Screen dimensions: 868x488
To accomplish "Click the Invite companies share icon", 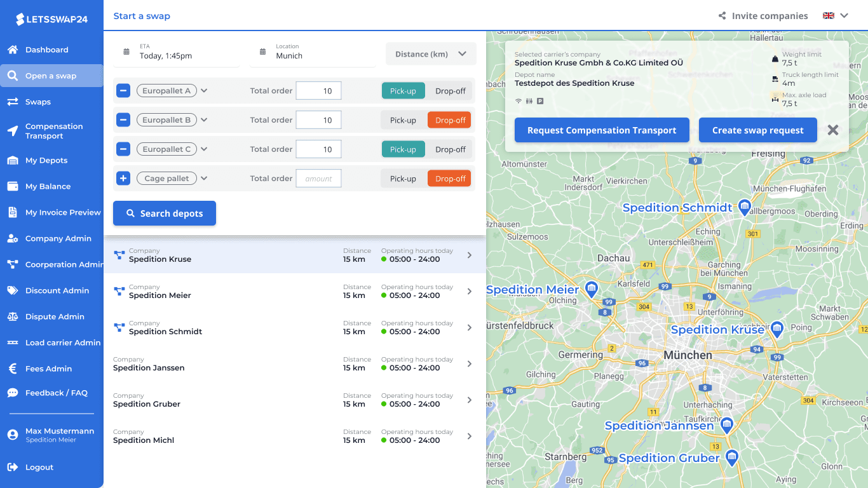I will [x=722, y=16].
